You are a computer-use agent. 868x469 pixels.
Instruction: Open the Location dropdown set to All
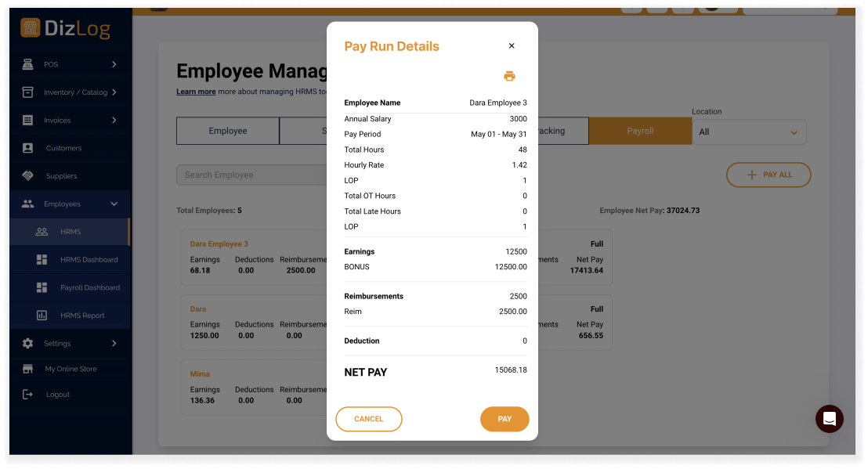(749, 132)
